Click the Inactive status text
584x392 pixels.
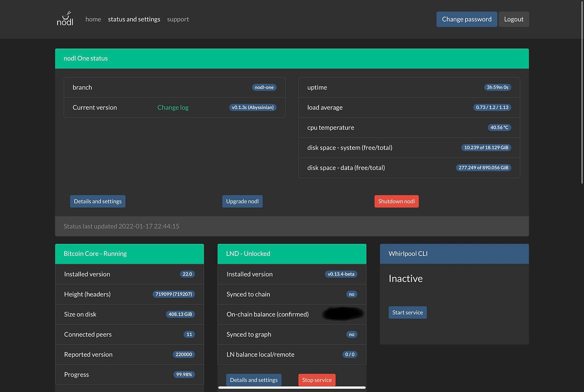(x=405, y=279)
